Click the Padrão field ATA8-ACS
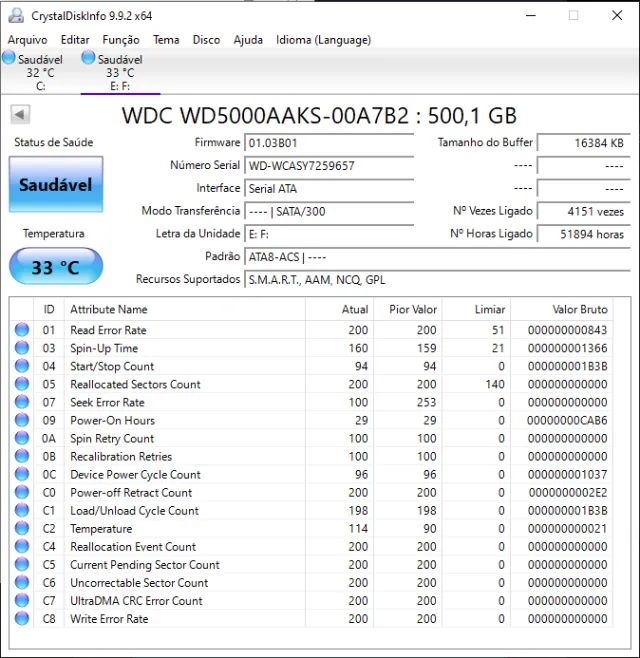Viewport: 640px width, 658px height. pos(437,257)
